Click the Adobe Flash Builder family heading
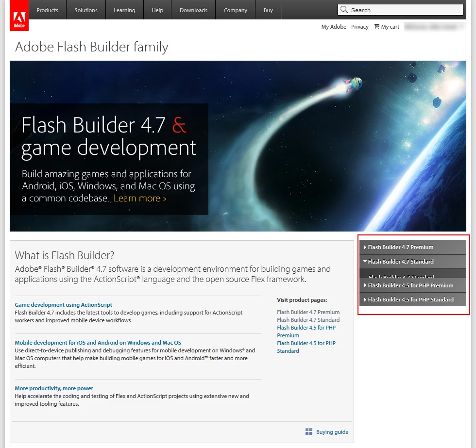 pos(92,47)
